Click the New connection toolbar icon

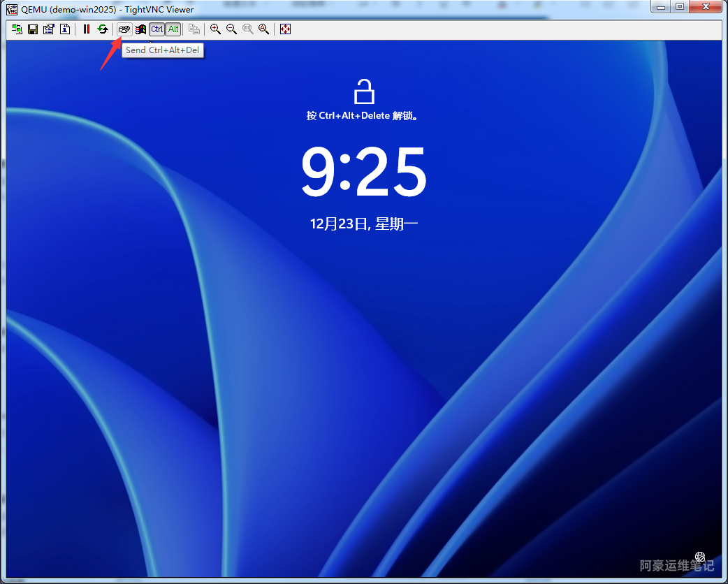(16, 29)
